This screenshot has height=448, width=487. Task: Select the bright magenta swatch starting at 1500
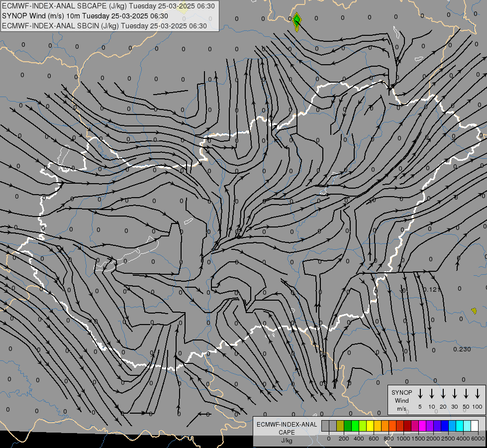click(x=422, y=426)
